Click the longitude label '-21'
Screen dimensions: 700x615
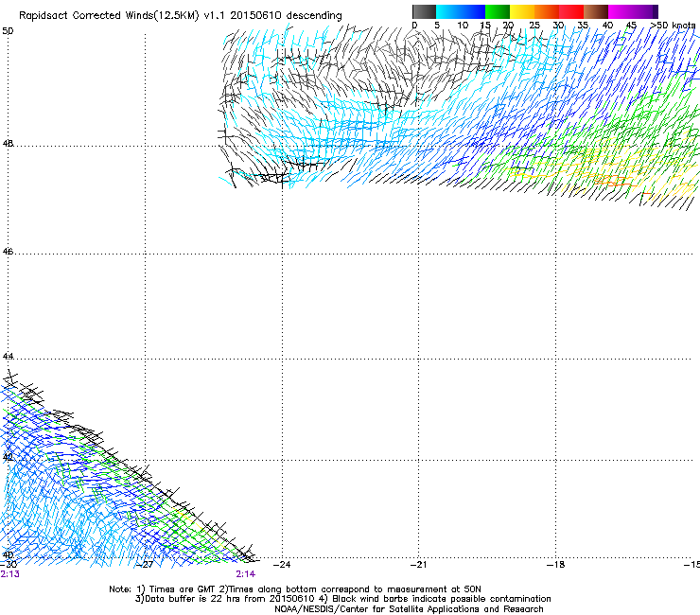point(418,565)
